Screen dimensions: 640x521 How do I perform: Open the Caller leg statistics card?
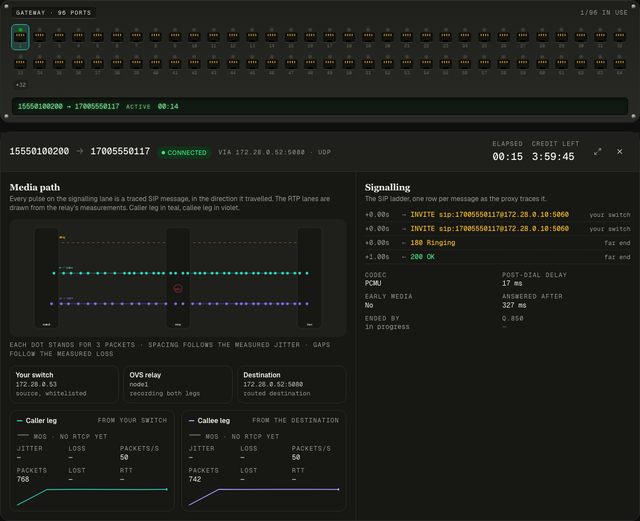[x=92, y=461]
